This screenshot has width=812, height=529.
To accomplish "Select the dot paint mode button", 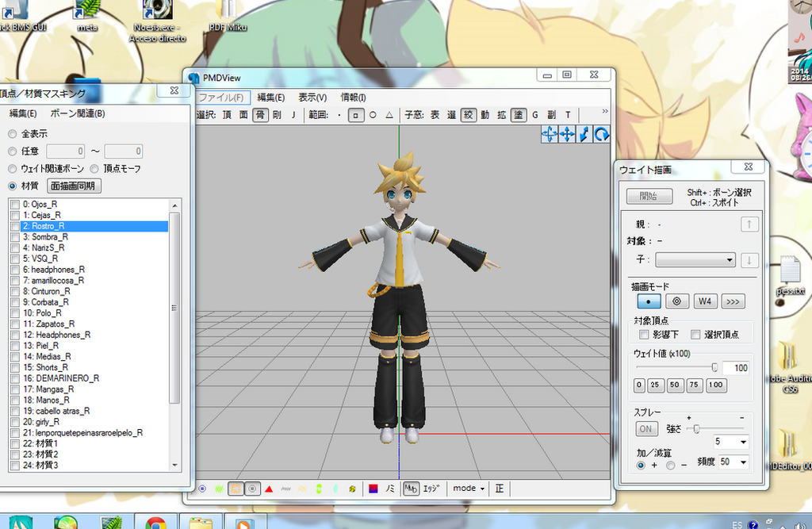I will 649,301.
